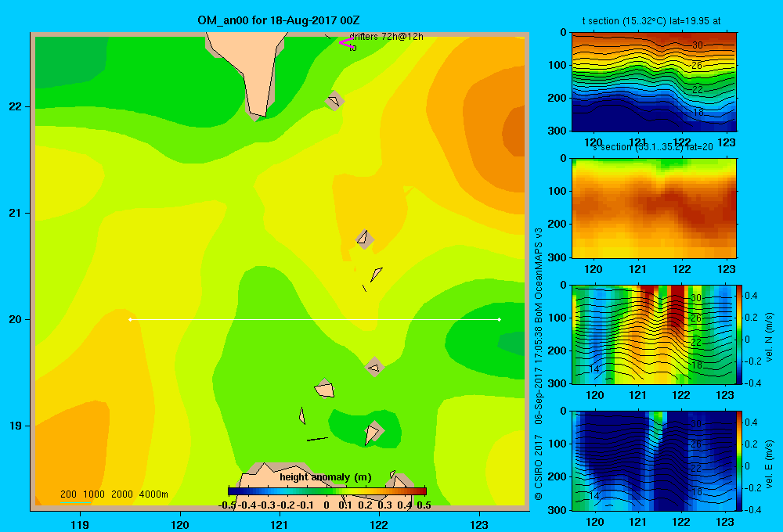Open the northward velocity section panel

[654, 334]
